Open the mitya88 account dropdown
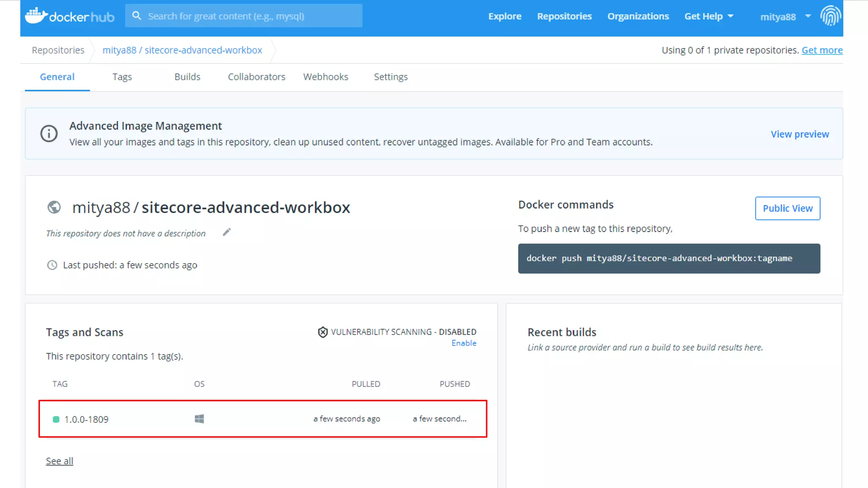 click(785, 17)
